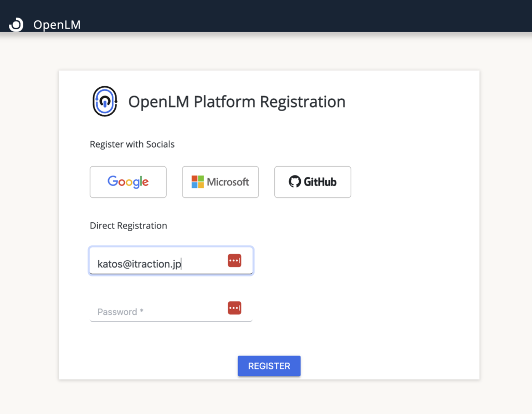
Task: Register using the Google button
Action: [x=128, y=182]
